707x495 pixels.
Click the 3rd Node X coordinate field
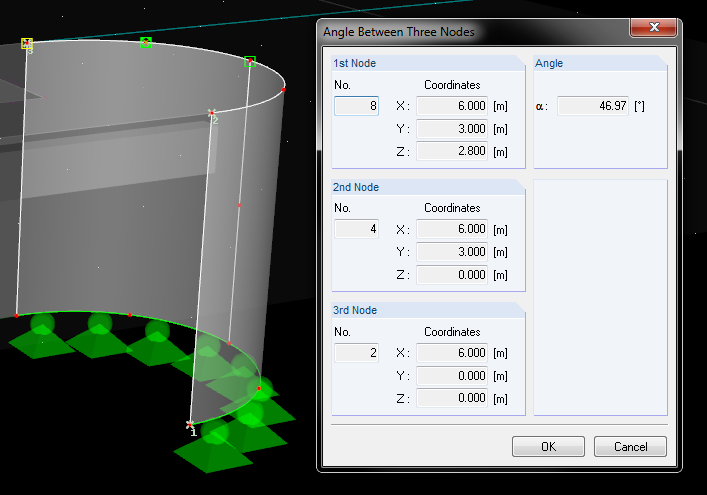tap(452, 353)
